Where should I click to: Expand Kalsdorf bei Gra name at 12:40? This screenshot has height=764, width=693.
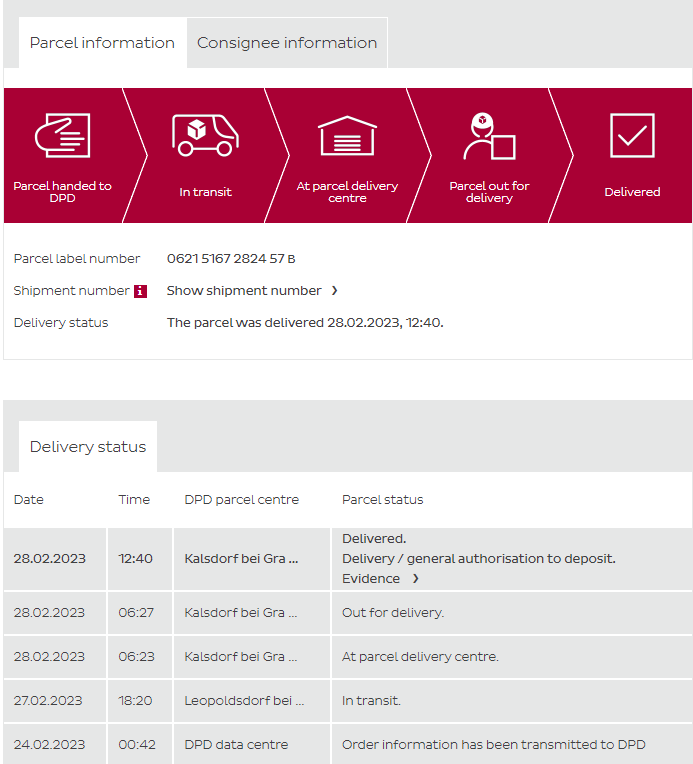241,559
